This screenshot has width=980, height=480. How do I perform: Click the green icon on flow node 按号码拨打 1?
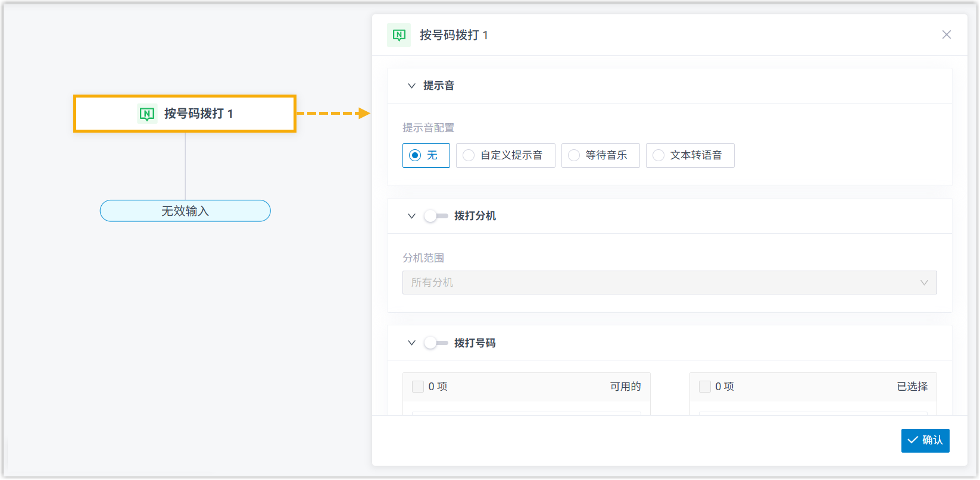[147, 114]
